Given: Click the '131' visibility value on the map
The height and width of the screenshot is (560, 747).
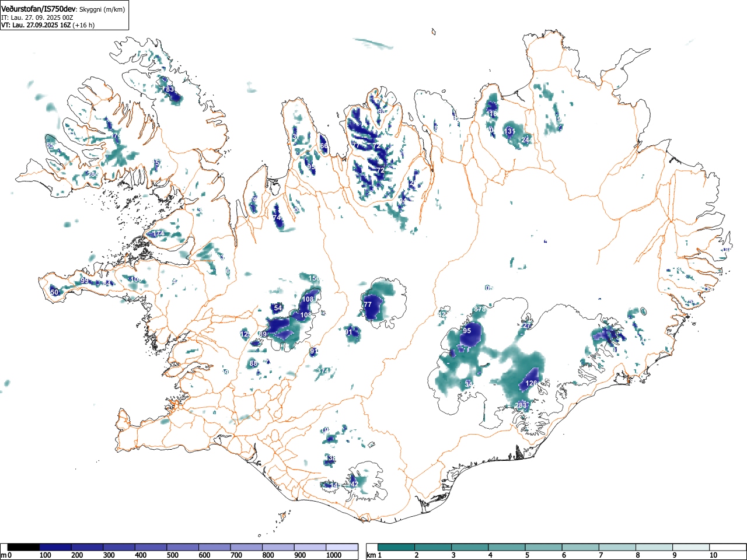Looking at the screenshot, I should (509, 131).
